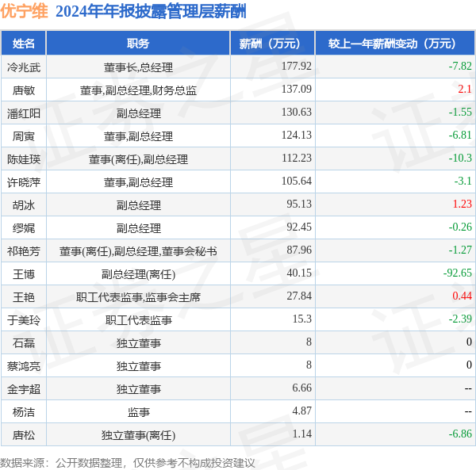The height and width of the screenshot is (470, 476).
Task: Click the 姓名 column header
Action: click(23, 44)
